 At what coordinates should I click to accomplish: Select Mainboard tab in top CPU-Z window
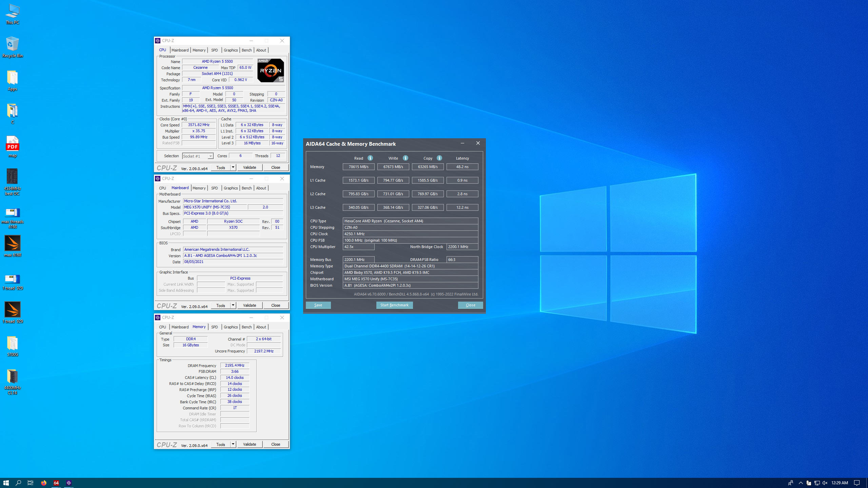[x=180, y=50]
